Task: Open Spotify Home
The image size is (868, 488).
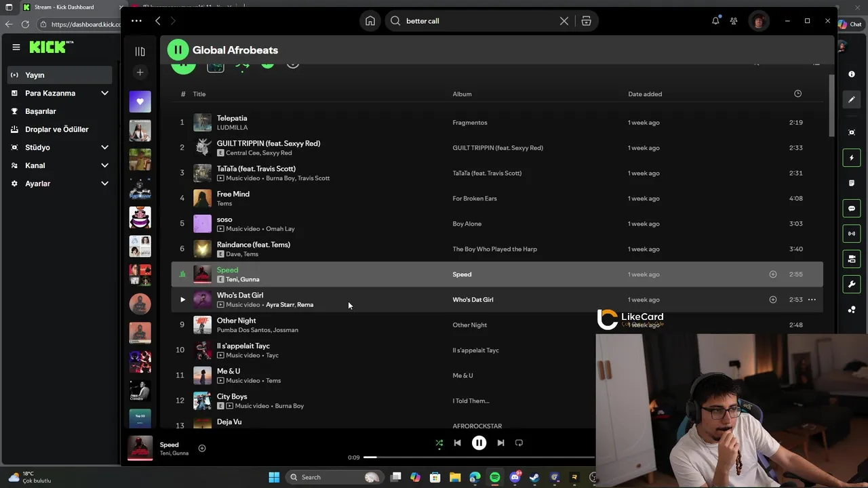Action: (370, 21)
